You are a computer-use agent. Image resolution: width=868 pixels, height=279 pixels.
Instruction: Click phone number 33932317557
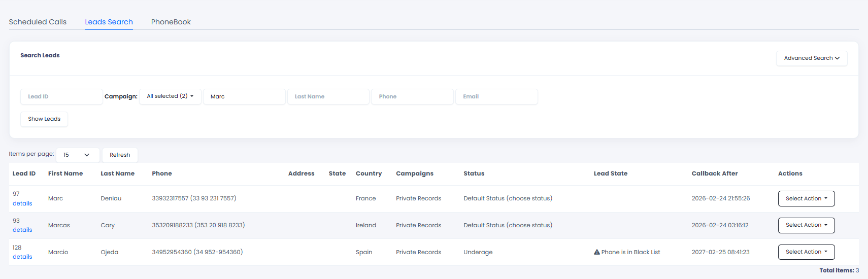(x=194, y=198)
